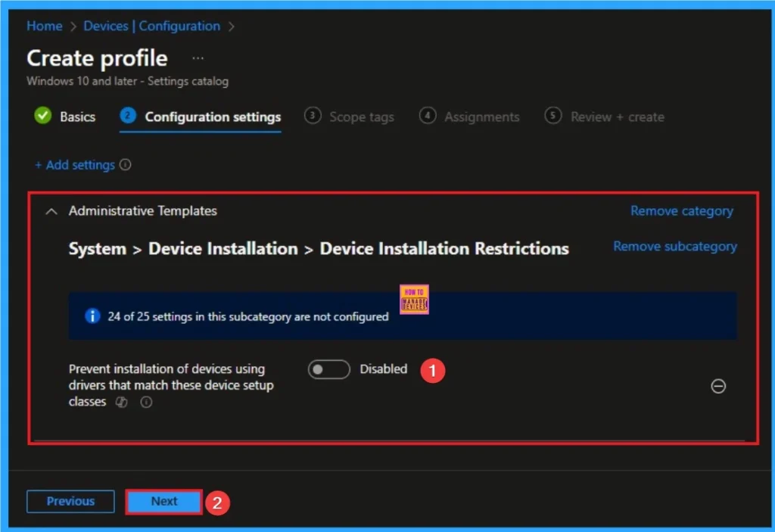
Task: Open the ellipsis menu beside Create profile
Action: click(197, 56)
